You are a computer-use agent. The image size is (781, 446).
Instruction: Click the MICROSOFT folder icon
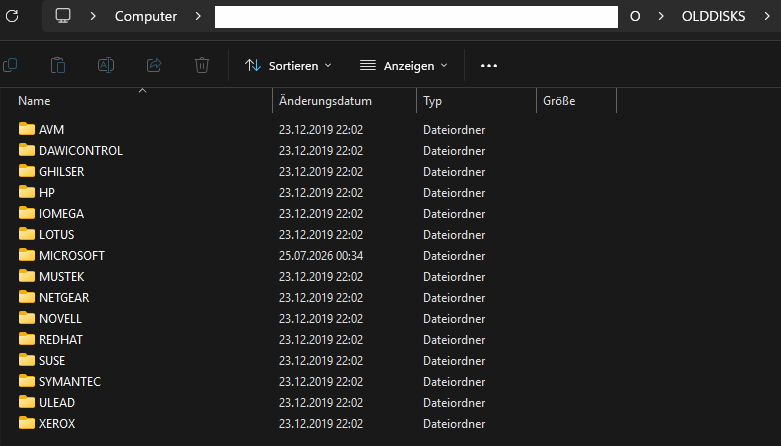tap(27, 255)
